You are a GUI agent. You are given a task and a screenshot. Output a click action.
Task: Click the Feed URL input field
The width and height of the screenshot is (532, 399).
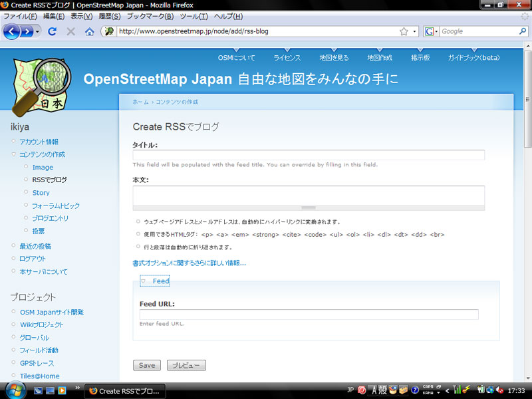(309, 314)
